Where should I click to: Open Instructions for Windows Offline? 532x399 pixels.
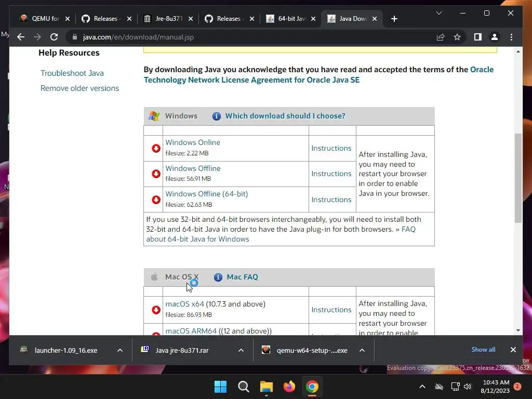331,174
